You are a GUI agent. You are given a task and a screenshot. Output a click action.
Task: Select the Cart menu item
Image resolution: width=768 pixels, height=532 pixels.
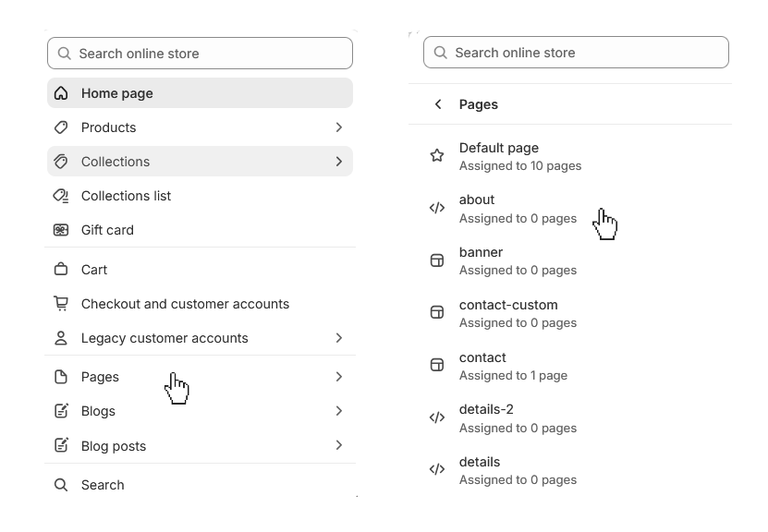click(x=200, y=269)
